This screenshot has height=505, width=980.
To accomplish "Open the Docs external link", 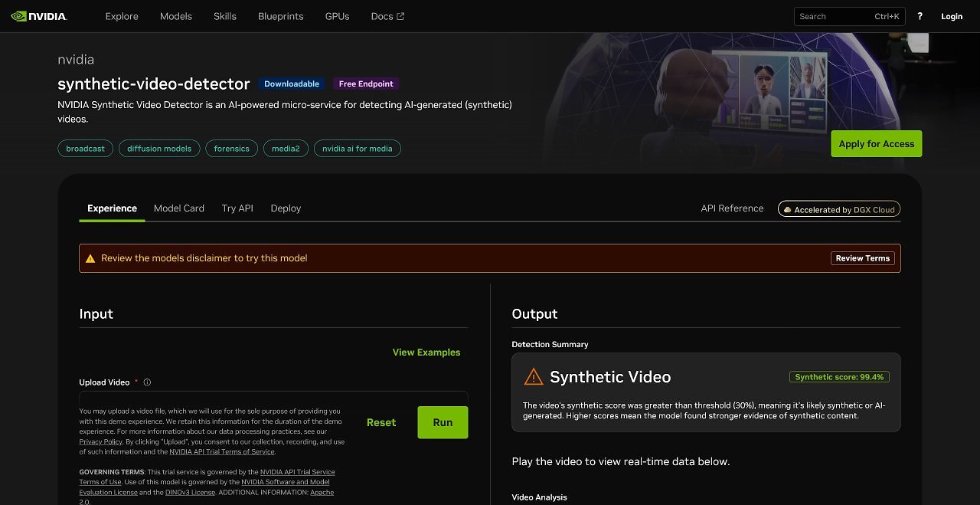I will point(387,16).
